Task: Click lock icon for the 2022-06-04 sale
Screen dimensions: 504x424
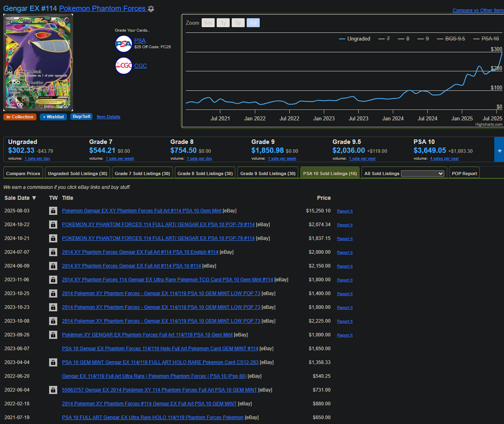Action: coord(53,390)
